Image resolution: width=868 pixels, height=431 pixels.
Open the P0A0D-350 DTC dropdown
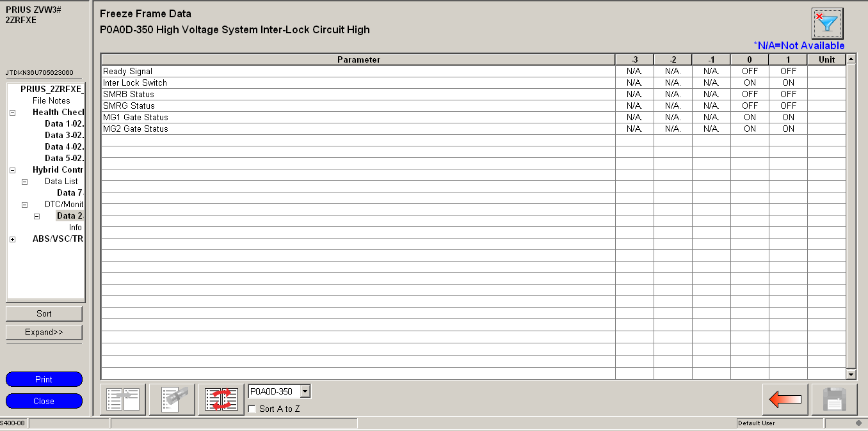(x=305, y=391)
